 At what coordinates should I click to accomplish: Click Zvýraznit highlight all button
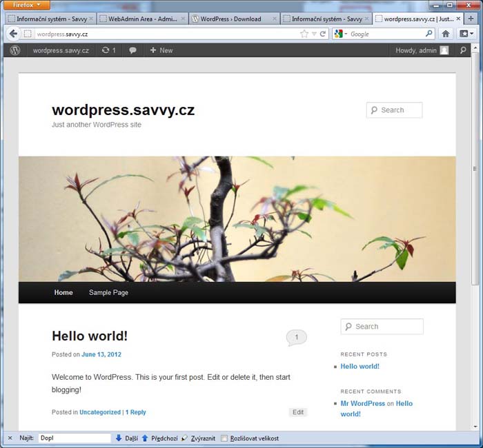(198, 438)
